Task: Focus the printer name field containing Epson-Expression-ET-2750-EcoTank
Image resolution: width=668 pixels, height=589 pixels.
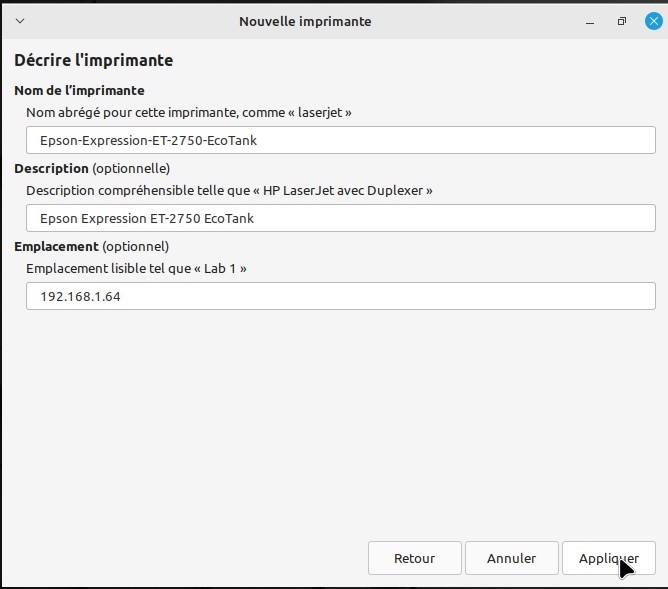Action: click(340, 140)
